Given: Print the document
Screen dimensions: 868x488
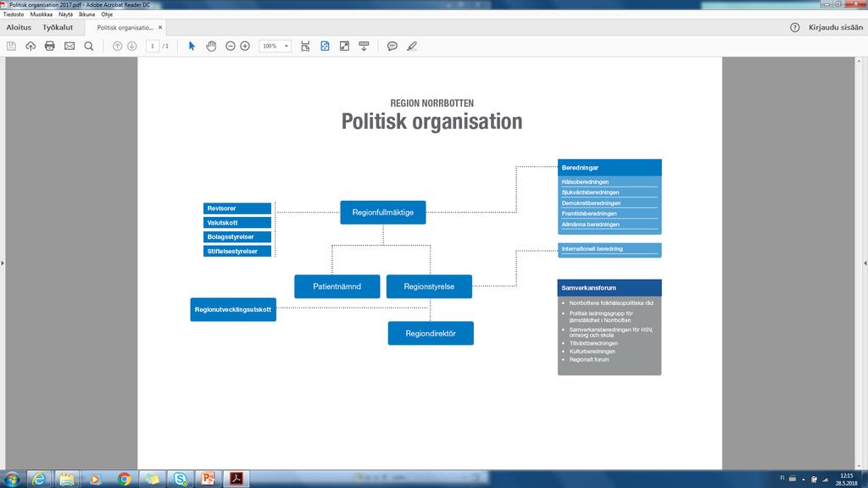Looking at the screenshot, I should pos(50,47).
